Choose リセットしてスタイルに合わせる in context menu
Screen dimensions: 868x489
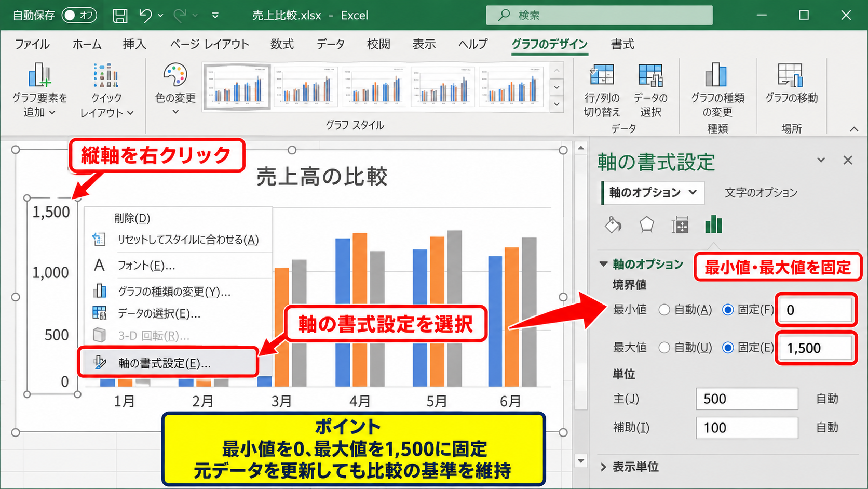(x=178, y=240)
